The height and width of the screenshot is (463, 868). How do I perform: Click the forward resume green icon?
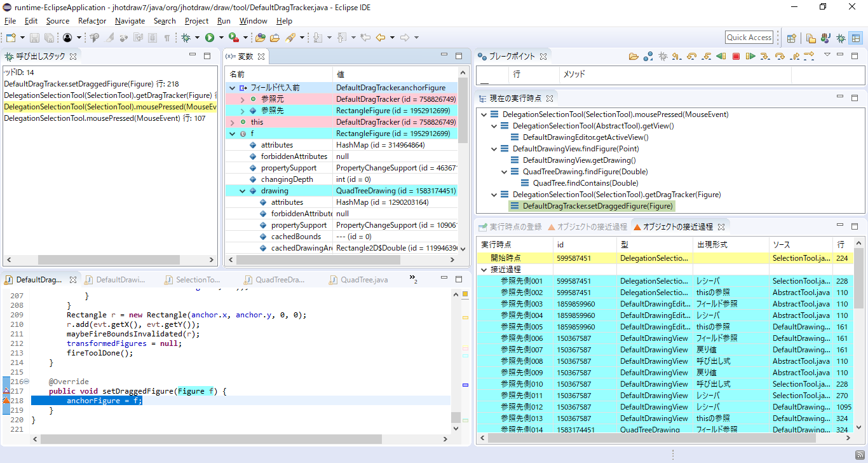750,56
